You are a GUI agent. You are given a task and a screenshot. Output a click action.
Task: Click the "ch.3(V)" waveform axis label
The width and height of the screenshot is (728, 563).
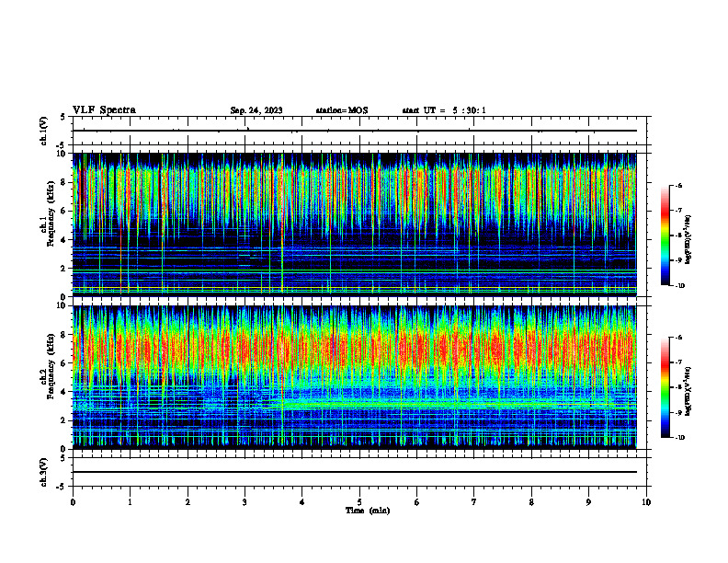44,472
